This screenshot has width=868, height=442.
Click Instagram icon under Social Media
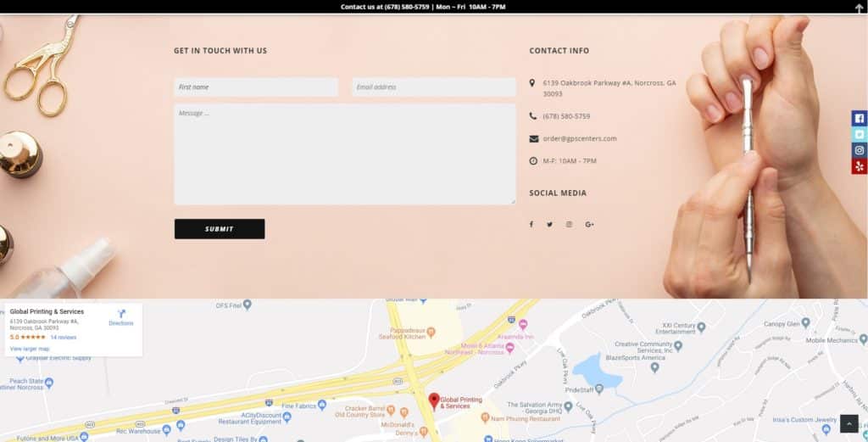tap(569, 224)
